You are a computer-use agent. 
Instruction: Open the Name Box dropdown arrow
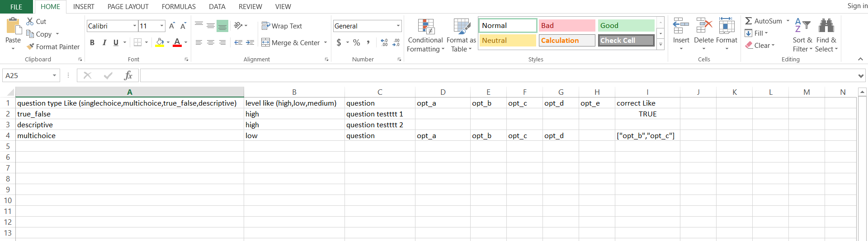54,75
